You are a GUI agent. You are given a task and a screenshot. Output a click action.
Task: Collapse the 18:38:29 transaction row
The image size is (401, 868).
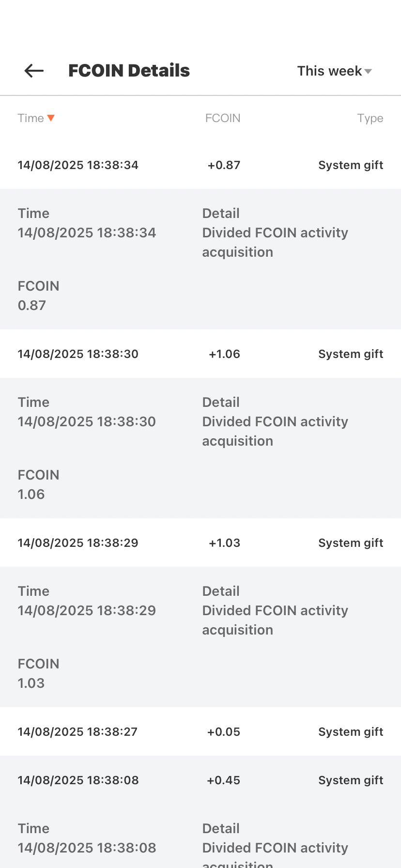pos(200,542)
